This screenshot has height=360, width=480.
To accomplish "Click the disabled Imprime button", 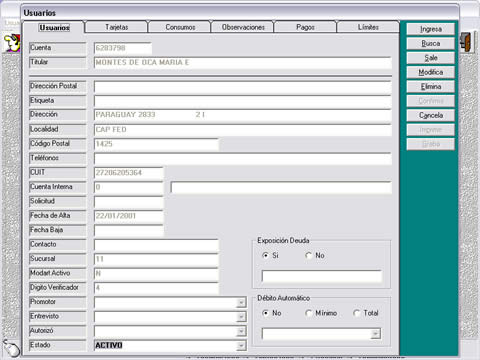I will 431,130.
